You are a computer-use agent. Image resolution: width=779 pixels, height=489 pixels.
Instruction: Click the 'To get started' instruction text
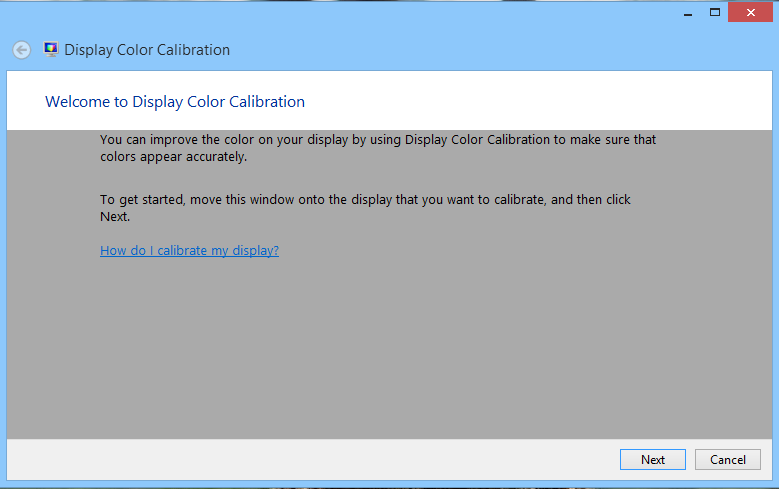[x=365, y=208]
